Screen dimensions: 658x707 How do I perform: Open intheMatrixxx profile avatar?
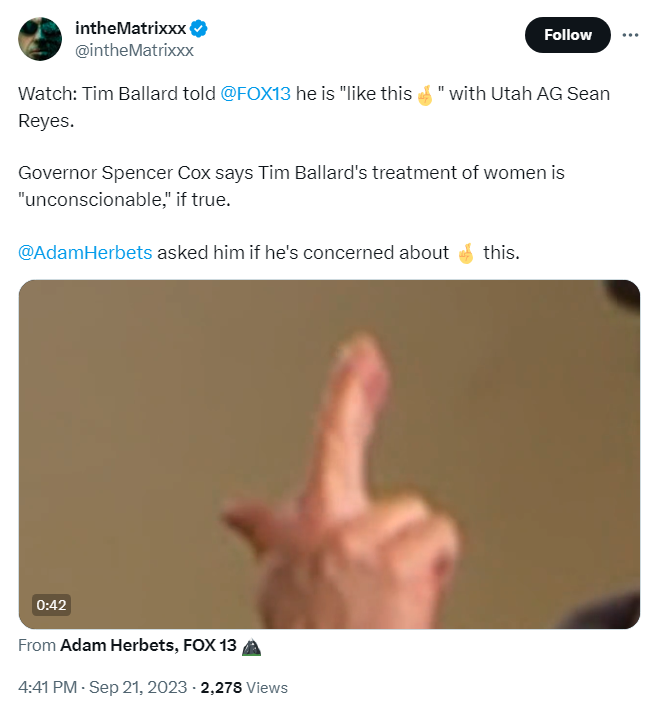click(40, 39)
